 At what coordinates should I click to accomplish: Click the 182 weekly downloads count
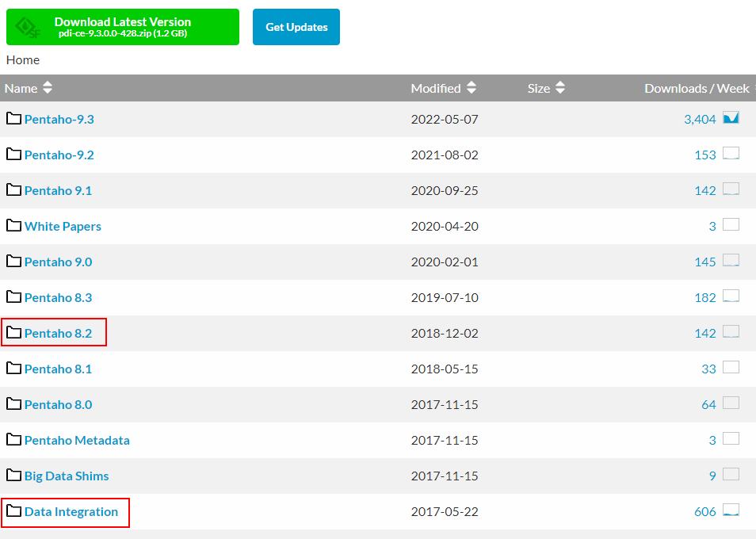point(705,297)
